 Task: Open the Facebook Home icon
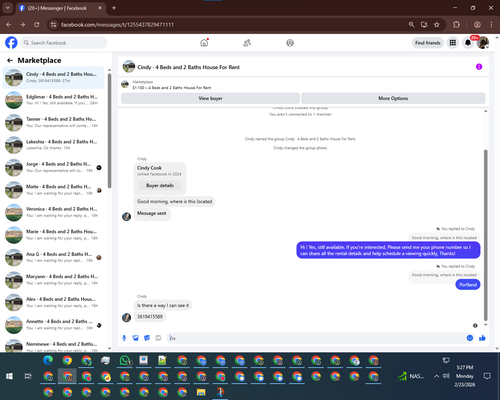click(x=204, y=43)
